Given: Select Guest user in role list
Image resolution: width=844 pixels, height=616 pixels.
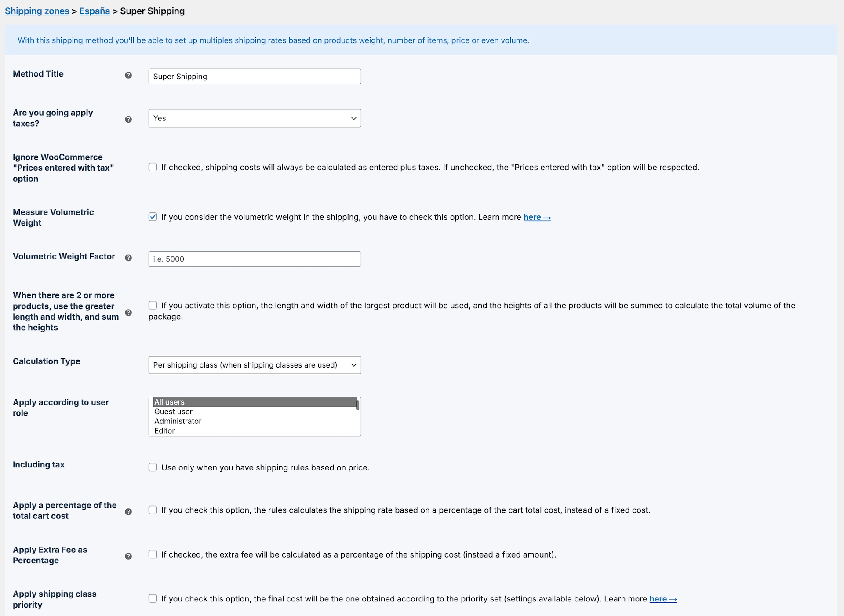Looking at the screenshot, I should [x=174, y=412].
